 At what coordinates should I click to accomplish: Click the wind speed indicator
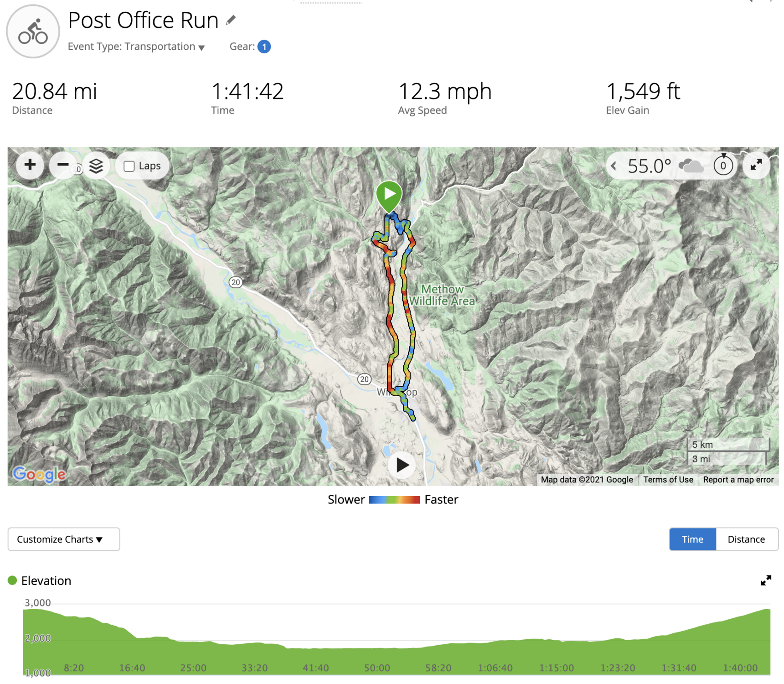click(x=723, y=166)
